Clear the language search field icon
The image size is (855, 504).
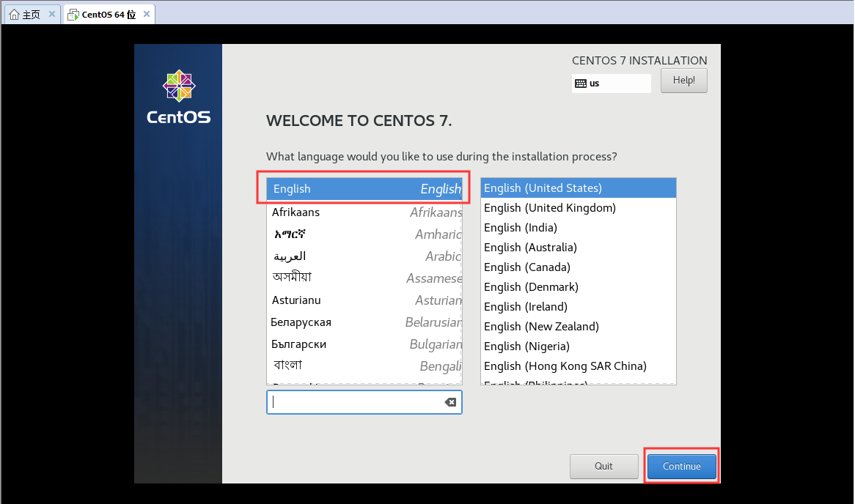(x=450, y=402)
